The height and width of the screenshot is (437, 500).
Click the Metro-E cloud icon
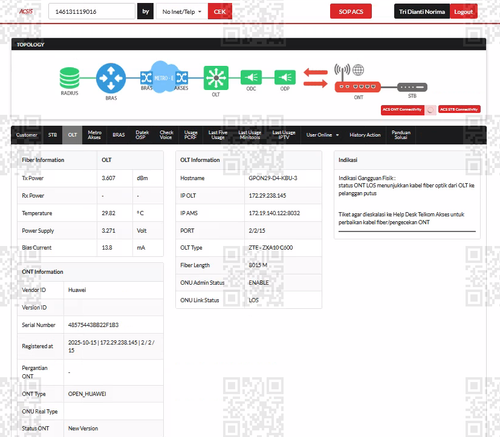[164, 77]
